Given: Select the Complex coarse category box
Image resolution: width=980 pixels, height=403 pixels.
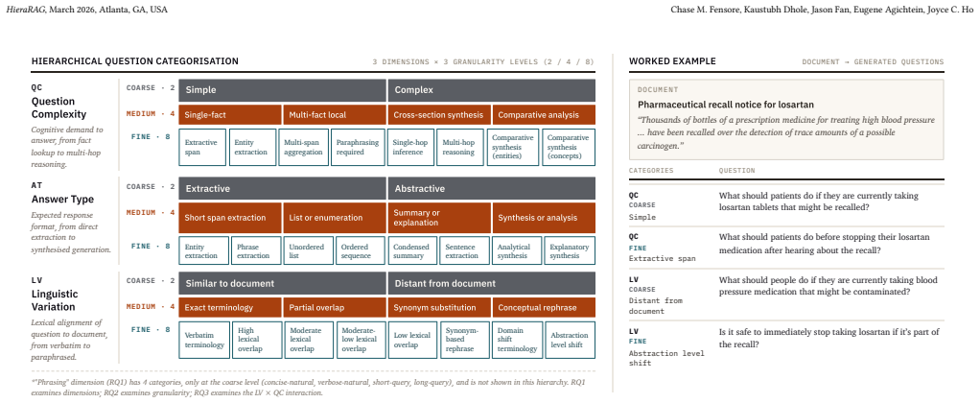Looking at the screenshot, I should click(x=492, y=90).
